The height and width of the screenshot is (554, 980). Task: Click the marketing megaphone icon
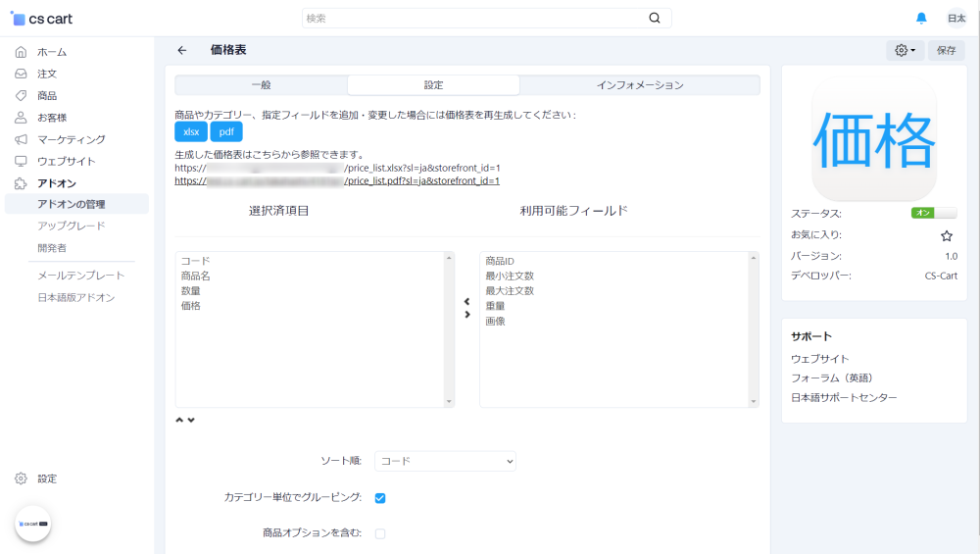click(x=21, y=139)
